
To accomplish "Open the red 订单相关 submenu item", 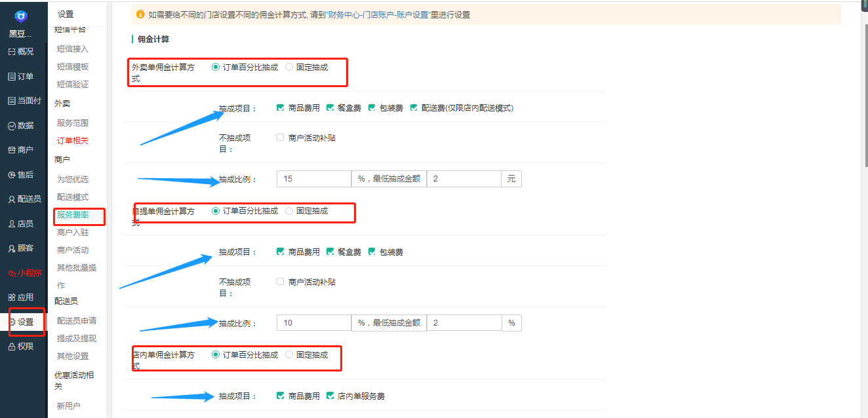I will click(73, 141).
